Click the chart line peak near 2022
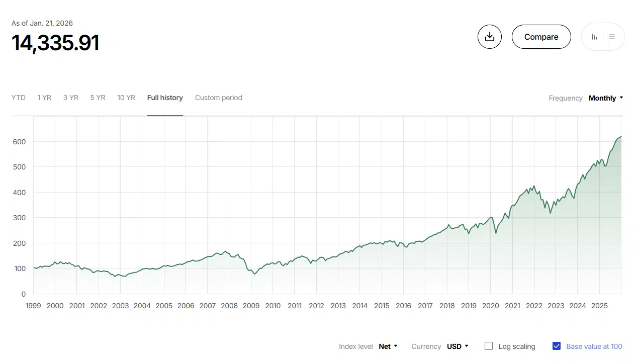This screenshot has height=364, width=638. [533, 186]
